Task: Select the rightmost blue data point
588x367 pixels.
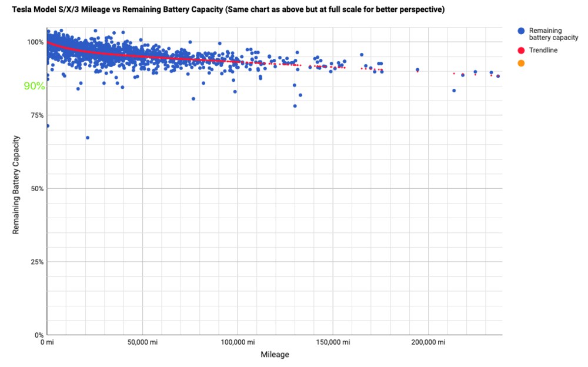Action: point(498,76)
